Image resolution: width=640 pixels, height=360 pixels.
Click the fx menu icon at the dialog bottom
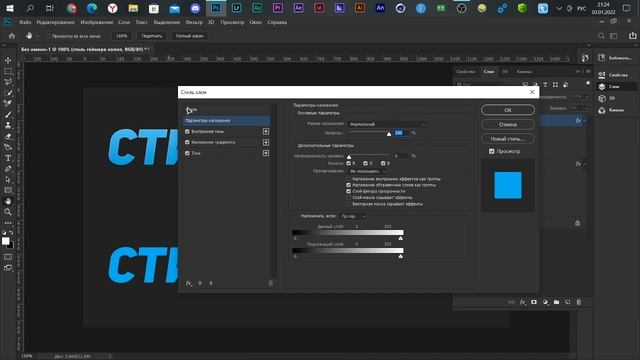click(x=189, y=283)
